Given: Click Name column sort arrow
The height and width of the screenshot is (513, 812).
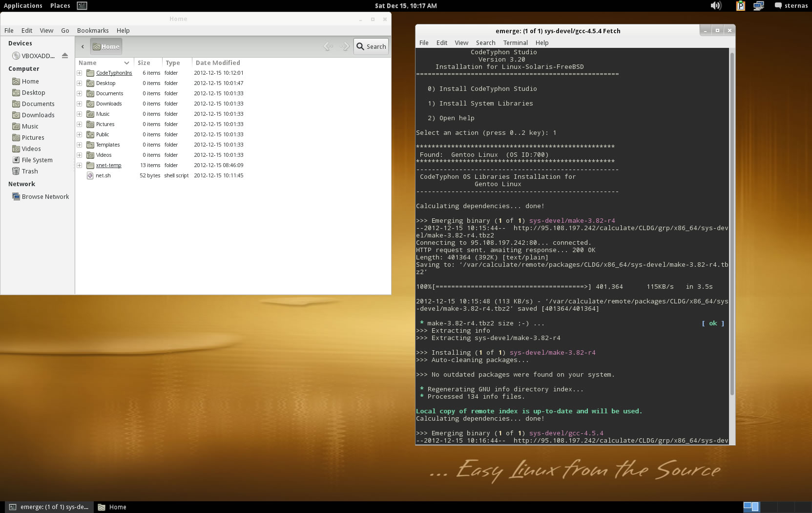Looking at the screenshot, I should [126, 63].
